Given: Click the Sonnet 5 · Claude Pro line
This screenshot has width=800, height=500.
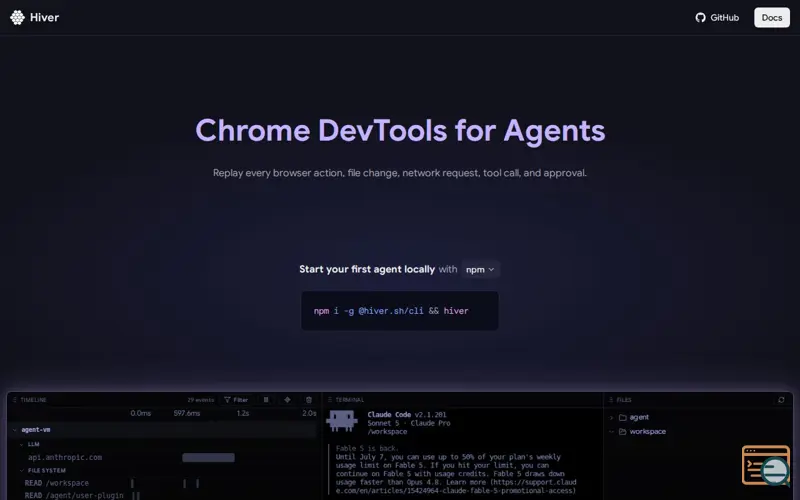Looking at the screenshot, I should tap(409, 423).
